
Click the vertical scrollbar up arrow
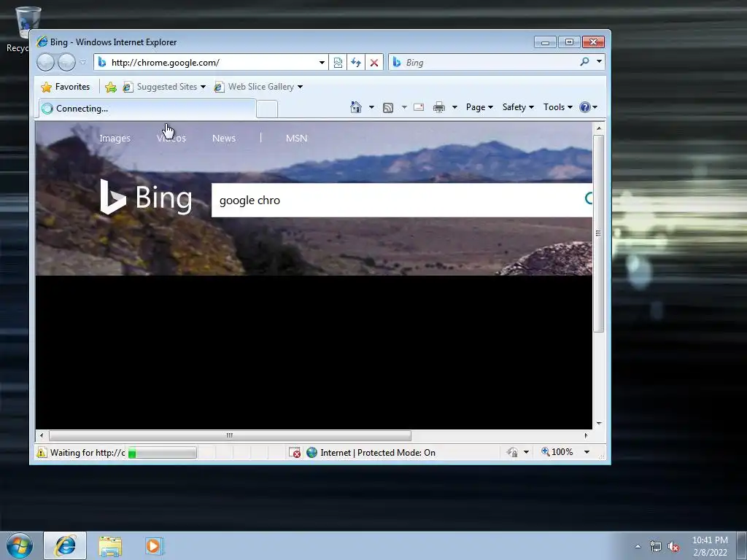click(599, 128)
